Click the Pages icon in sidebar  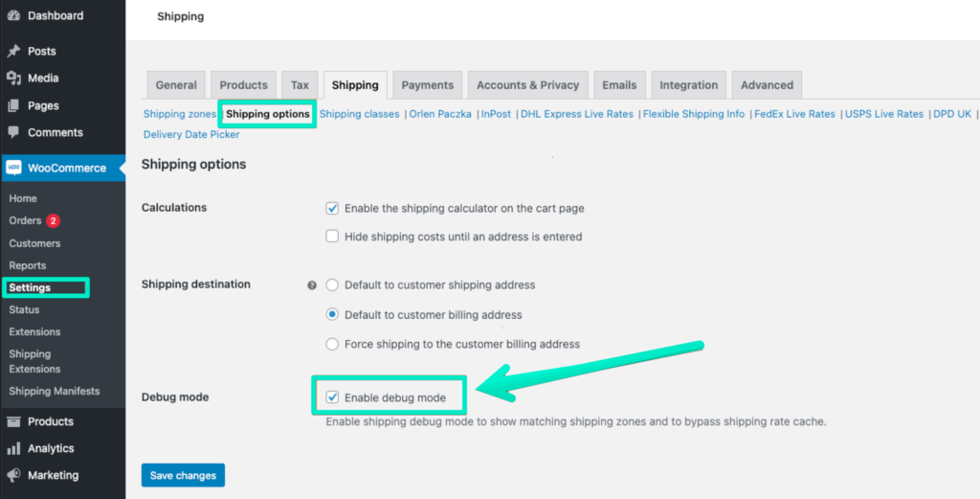13,106
